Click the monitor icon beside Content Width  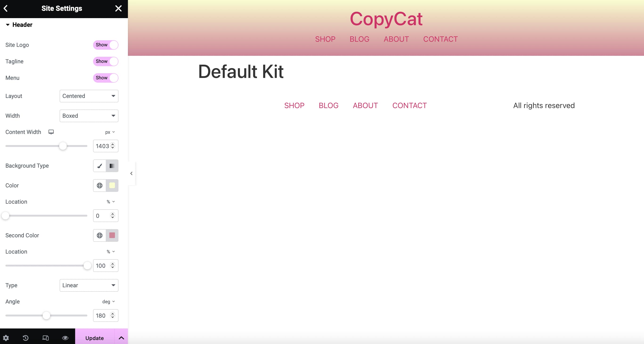(51, 132)
